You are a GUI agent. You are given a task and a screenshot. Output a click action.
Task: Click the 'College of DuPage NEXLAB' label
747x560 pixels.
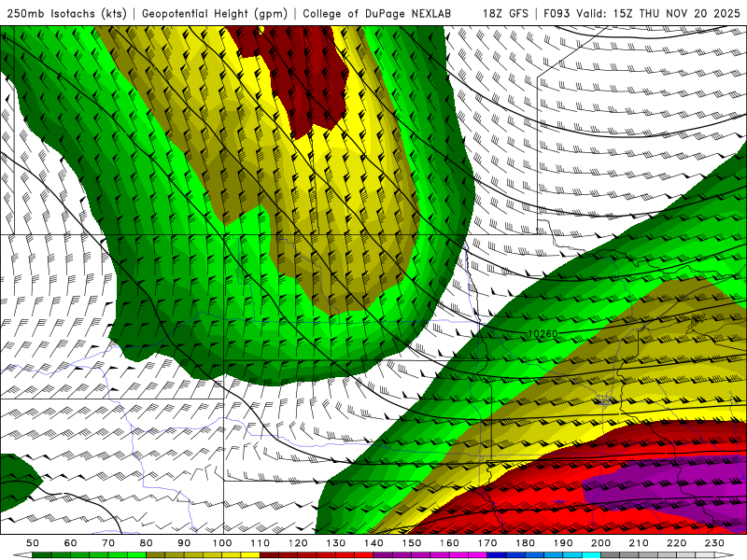click(377, 14)
